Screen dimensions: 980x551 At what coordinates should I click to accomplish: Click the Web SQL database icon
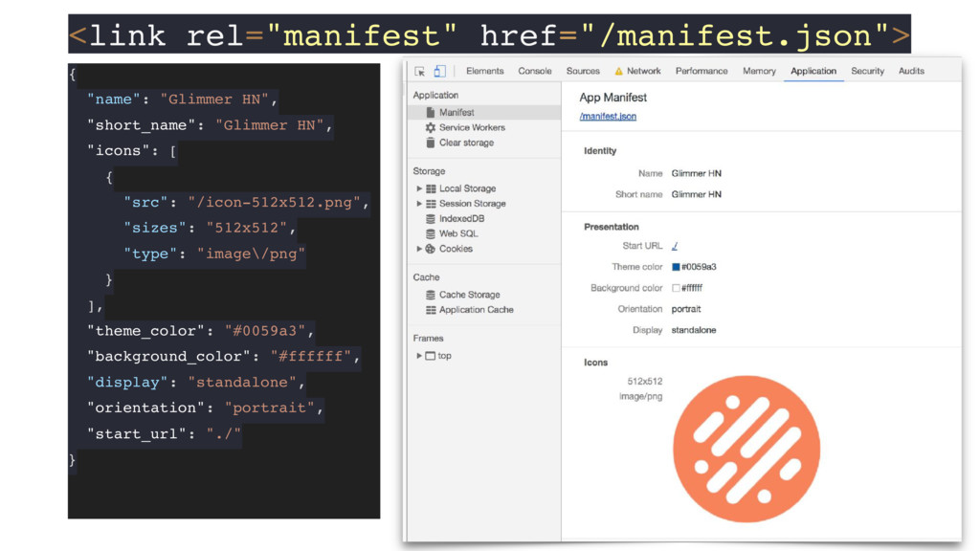point(431,233)
